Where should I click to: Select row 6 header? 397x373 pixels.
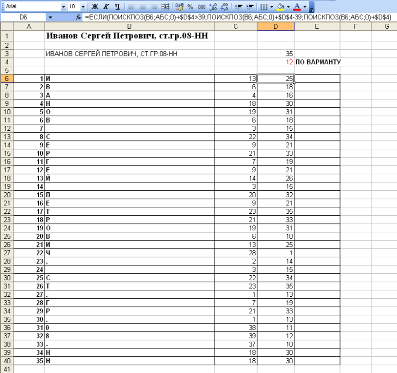[7, 79]
